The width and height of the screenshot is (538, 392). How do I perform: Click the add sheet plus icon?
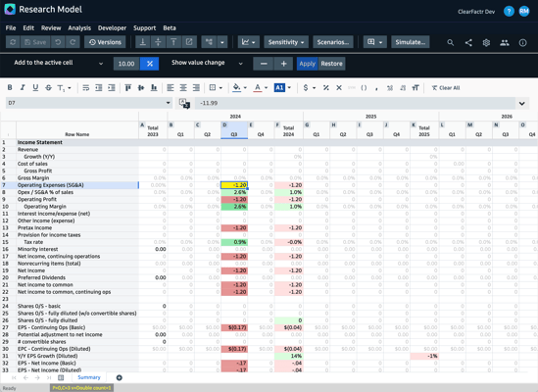point(119,378)
